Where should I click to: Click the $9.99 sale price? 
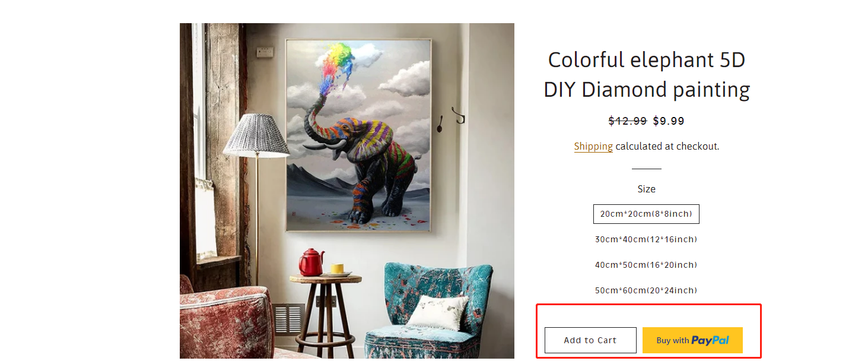coord(669,121)
